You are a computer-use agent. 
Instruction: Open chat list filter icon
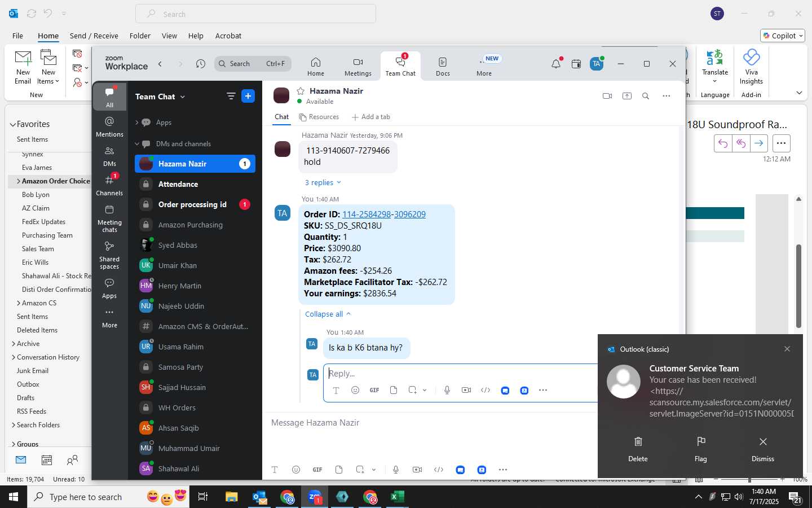(x=231, y=96)
